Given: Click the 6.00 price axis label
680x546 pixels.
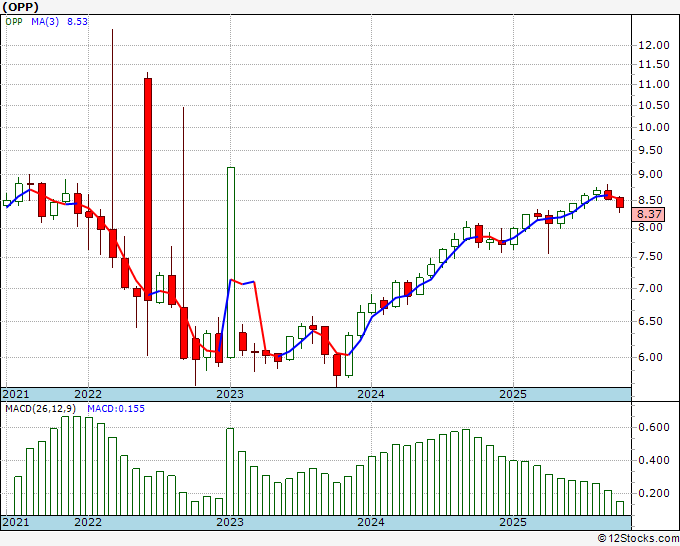Looking at the screenshot, I should [650, 357].
